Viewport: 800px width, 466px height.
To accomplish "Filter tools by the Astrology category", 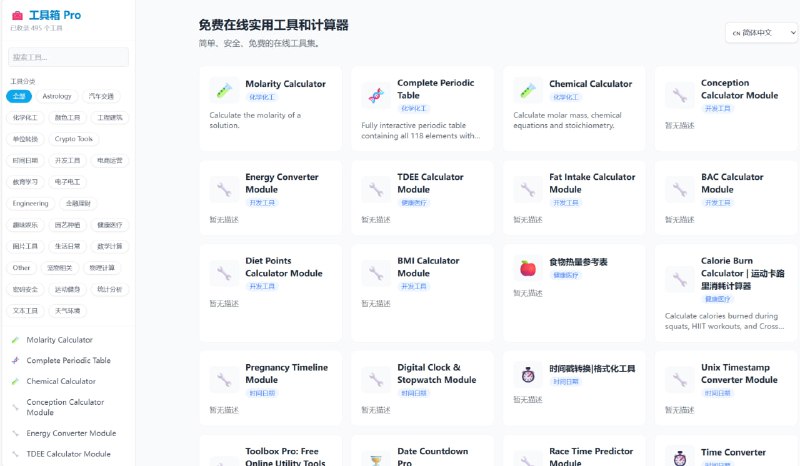I will click(57, 96).
